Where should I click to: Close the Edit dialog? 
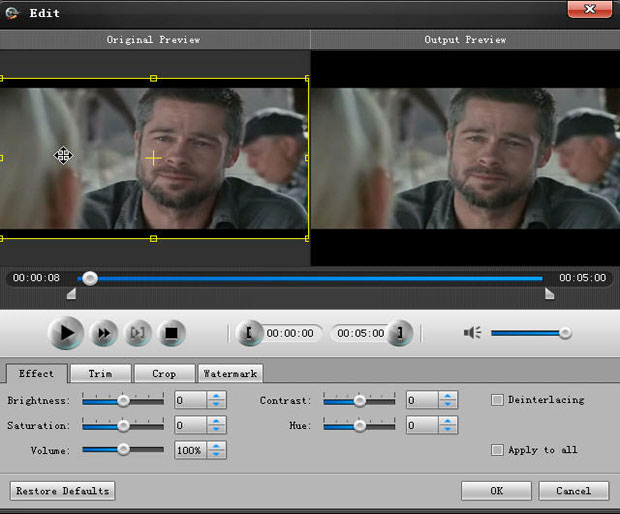590,9
